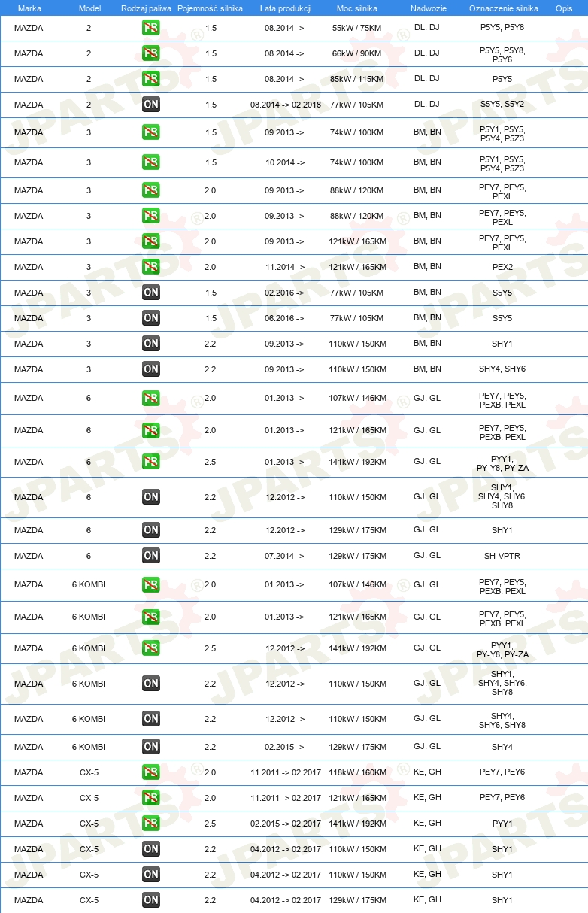This screenshot has width=588, height=913.
Task: Click the PB petrol icon in the Mazda 2 55kW row
Action: click(x=151, y=28)
